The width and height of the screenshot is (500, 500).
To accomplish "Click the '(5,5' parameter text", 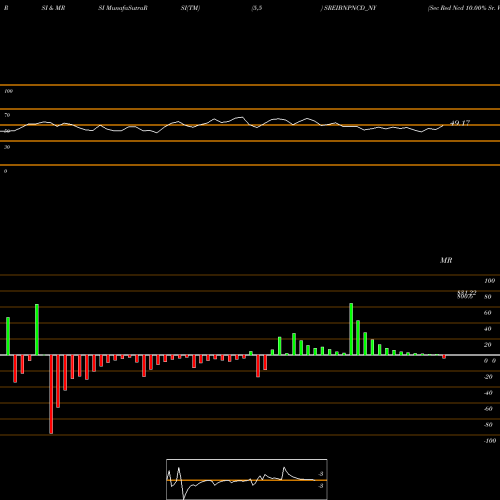I will (x=257, y=8).
